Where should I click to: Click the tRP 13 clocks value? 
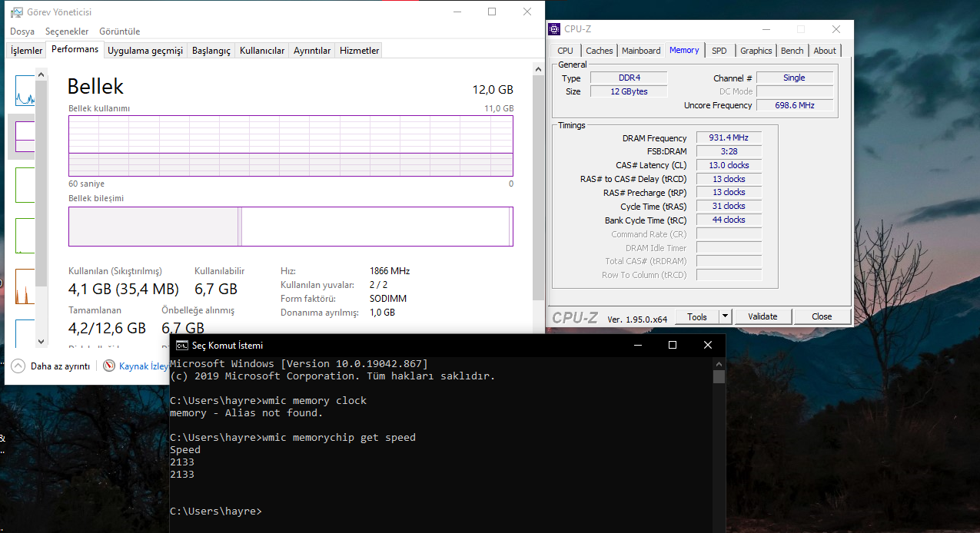(729, 192)
